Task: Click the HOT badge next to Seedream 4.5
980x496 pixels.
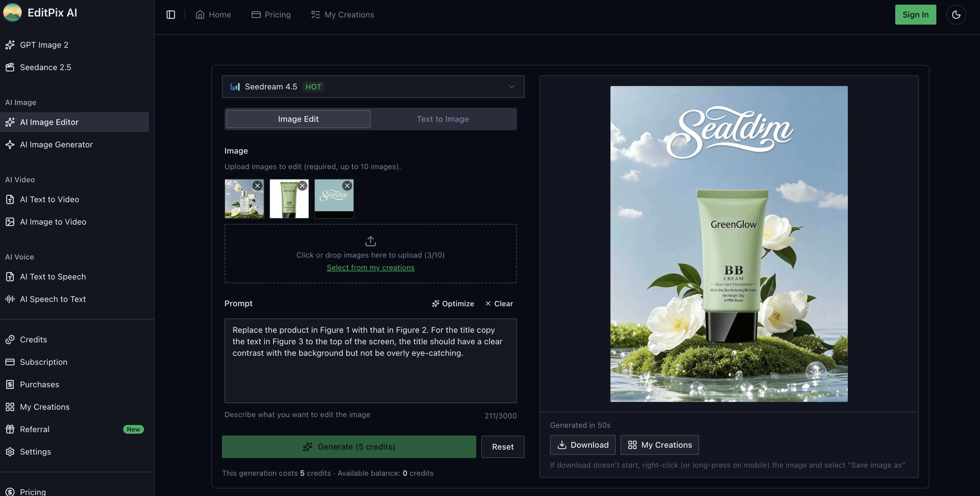Action: (313, 87)
